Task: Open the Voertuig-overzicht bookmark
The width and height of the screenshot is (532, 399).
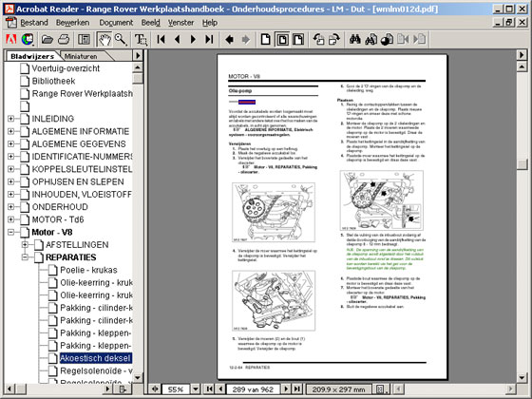Action: 66,68
